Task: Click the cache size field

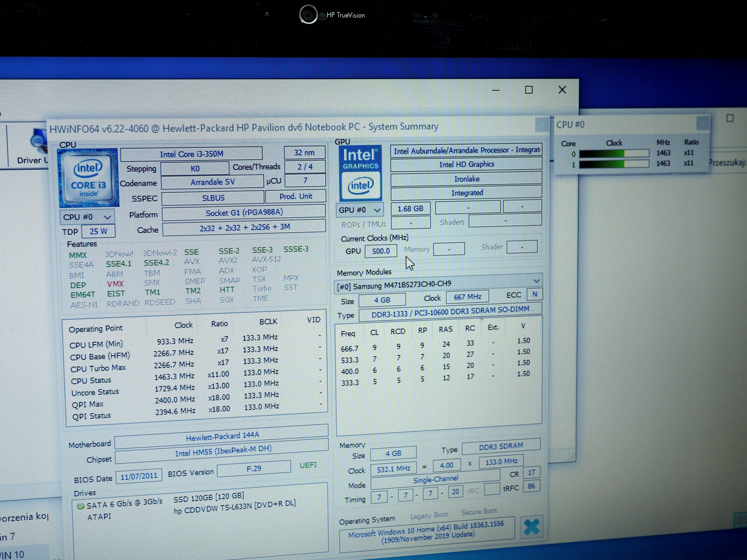Action: [x=244, y=227]
